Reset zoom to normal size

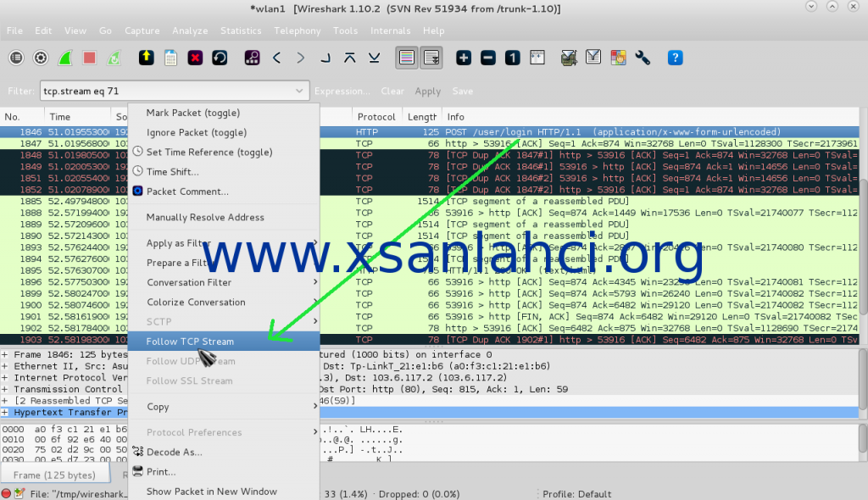(513, 58)
